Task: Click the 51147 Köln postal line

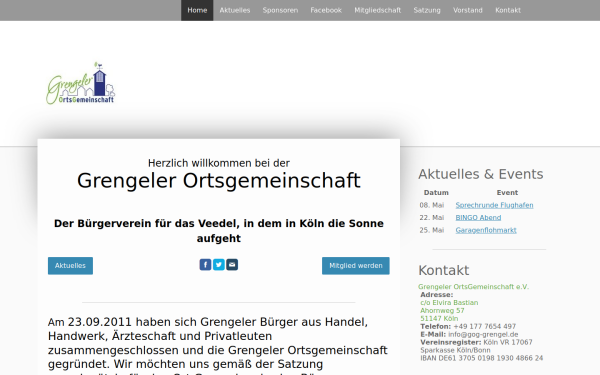Action: [x=439, y=319]
